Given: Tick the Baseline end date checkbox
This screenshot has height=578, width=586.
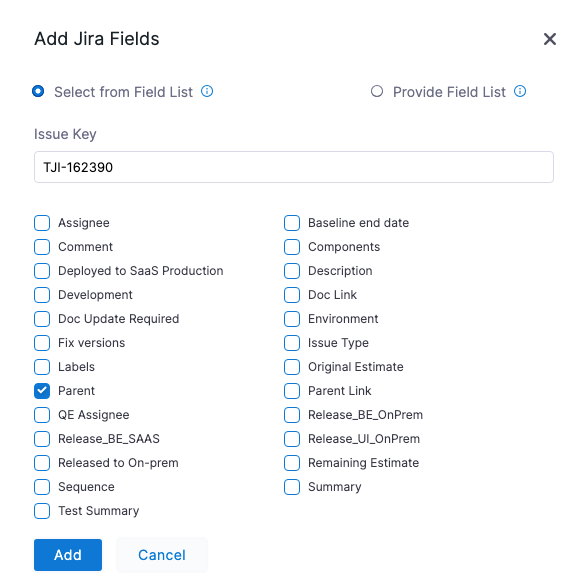Looking at the screenshot, I should (x=292, y=223).
